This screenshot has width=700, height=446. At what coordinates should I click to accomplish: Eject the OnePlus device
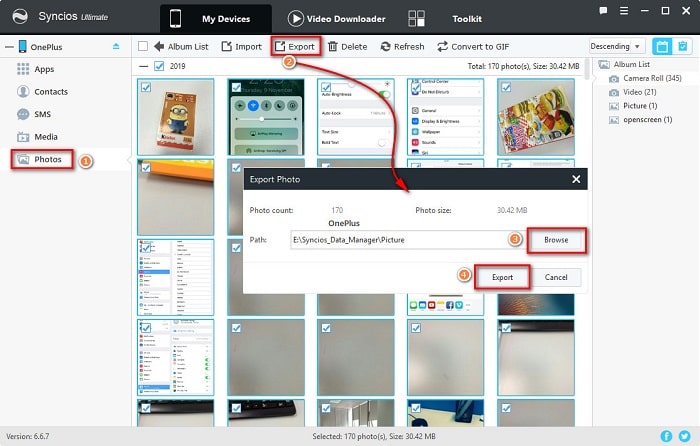[x=116, y=46]
